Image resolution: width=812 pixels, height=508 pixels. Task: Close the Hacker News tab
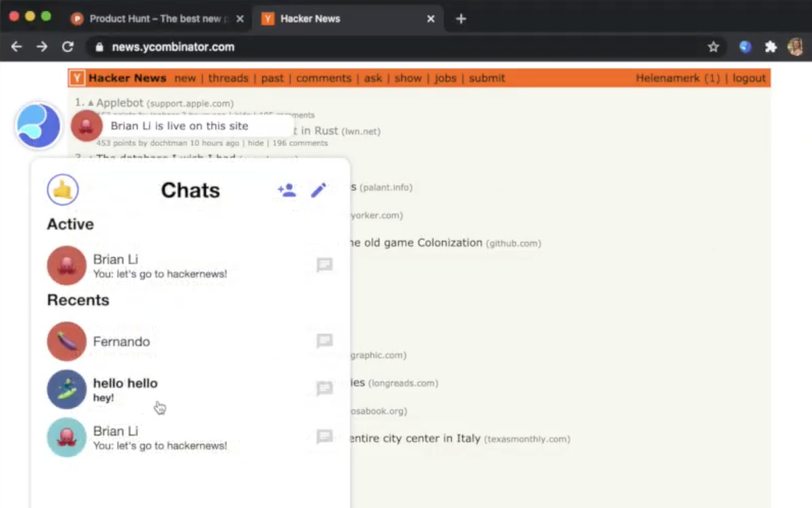point(431,19)
